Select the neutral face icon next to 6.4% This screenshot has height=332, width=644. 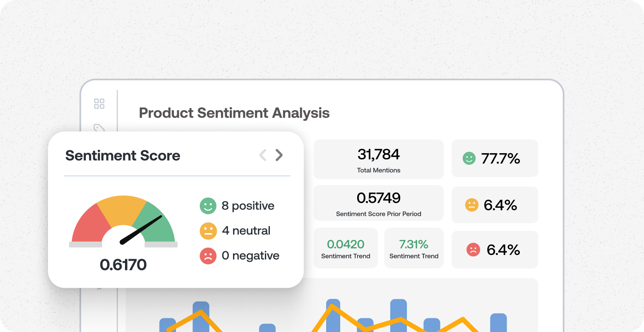point(471,204)
